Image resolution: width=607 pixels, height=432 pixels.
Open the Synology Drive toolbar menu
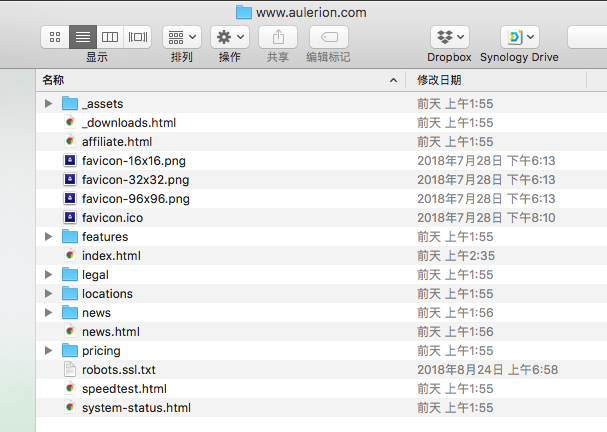pos(520,37)
